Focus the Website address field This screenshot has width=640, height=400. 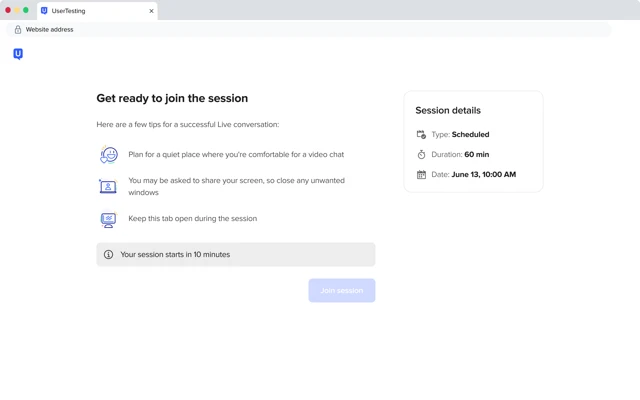[309, 29]
